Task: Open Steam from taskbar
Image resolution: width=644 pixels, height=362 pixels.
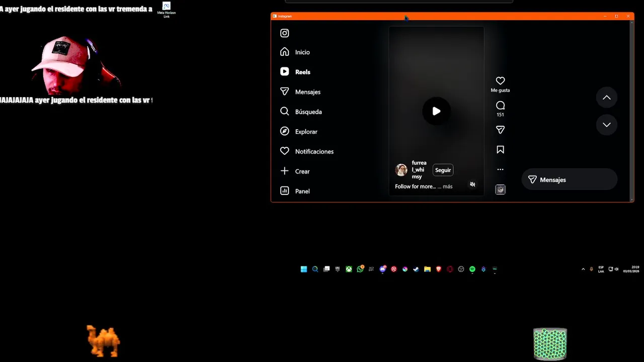Action: [x=416, y=269]
